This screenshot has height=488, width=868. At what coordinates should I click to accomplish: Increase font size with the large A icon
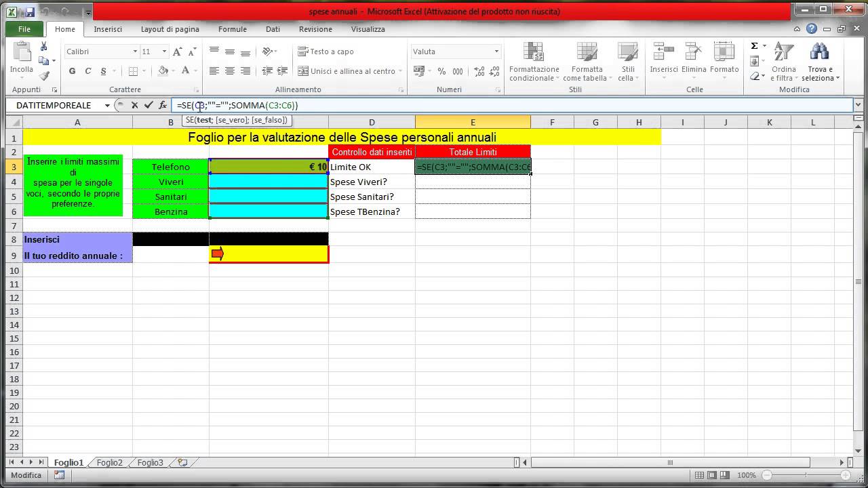177,52
